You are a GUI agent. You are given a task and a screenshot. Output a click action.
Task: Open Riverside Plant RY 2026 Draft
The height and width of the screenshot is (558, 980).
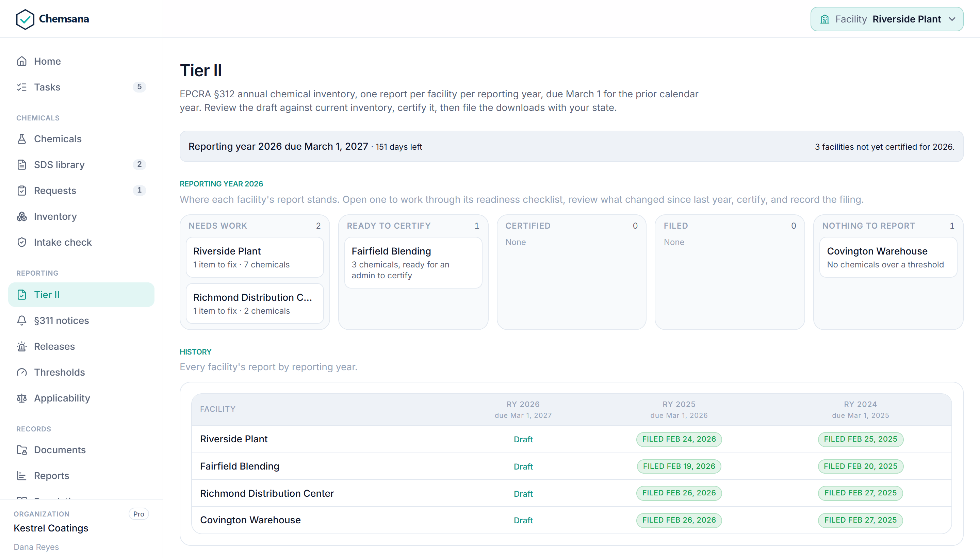(523, 440)
